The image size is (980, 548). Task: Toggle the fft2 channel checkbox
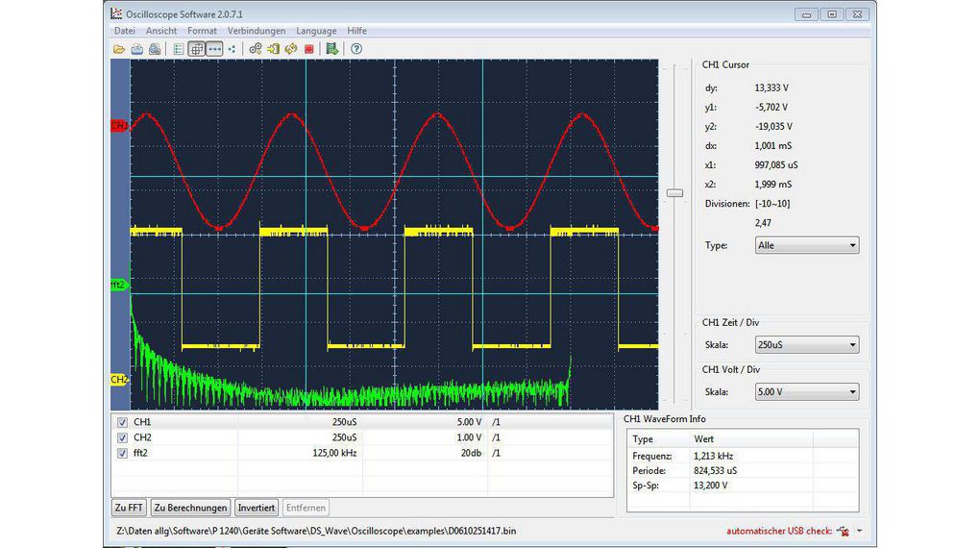pyautogui.click(x=122, y=453)
